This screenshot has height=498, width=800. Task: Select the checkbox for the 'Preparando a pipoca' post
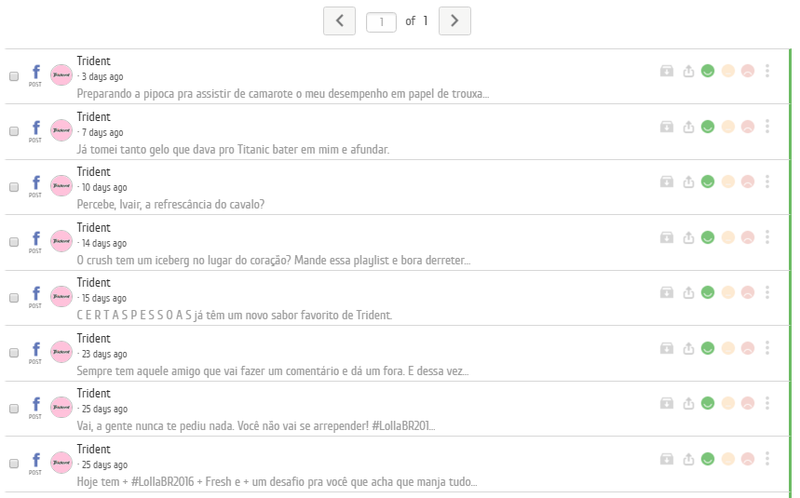pyautogui.click(x=14, y=76)
